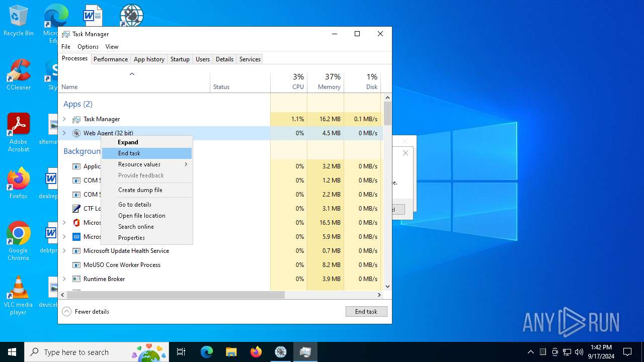Expand the Runtime Broker row
644x362 pixels.
coord(64,279)
